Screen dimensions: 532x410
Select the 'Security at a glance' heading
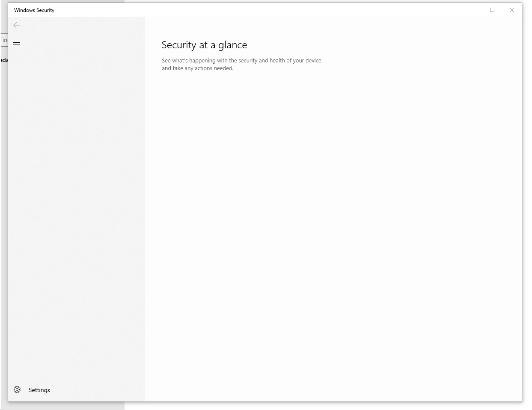click(x=204, y=45)
